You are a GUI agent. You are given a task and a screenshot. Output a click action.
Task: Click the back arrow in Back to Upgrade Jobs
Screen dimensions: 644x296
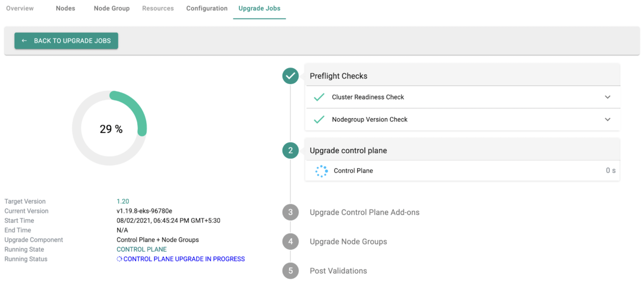(x=24, y=40)
